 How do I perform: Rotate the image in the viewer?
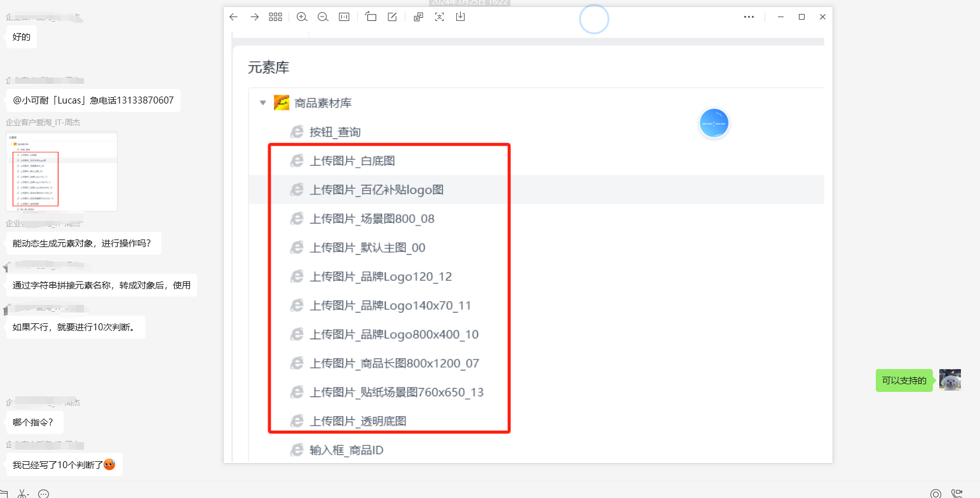(x=371, y=17)
